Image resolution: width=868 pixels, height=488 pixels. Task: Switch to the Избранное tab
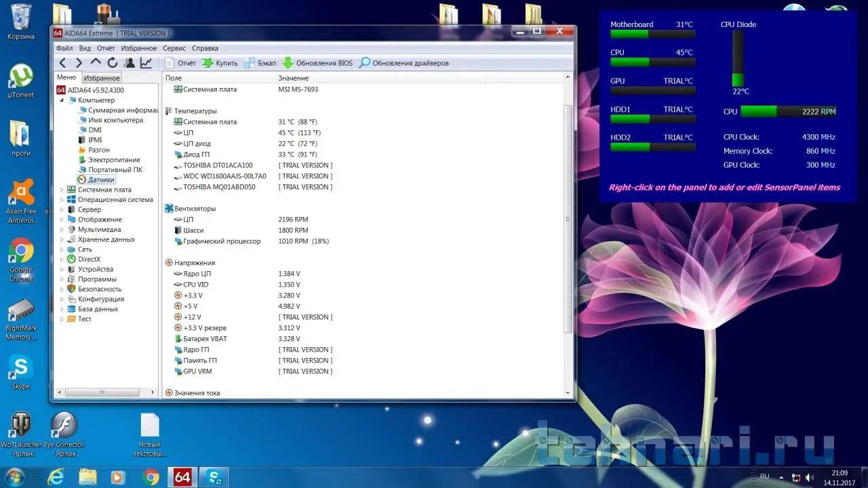pos(102,78)
